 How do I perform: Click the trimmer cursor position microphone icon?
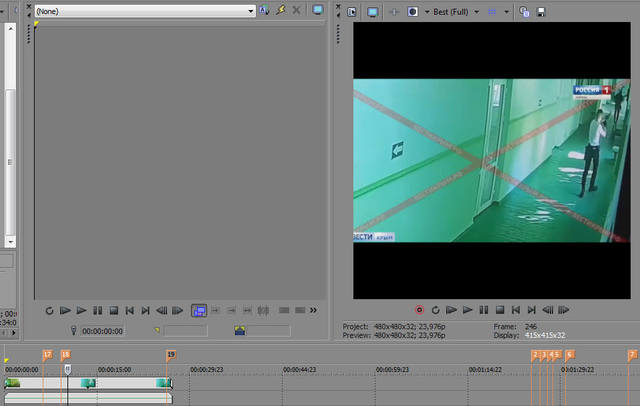[x=73, y=331]
